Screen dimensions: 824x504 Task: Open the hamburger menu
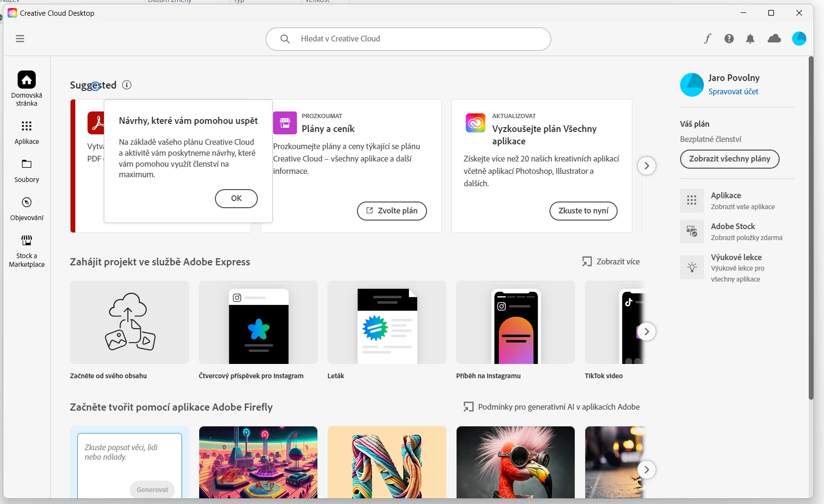(20, 39)
